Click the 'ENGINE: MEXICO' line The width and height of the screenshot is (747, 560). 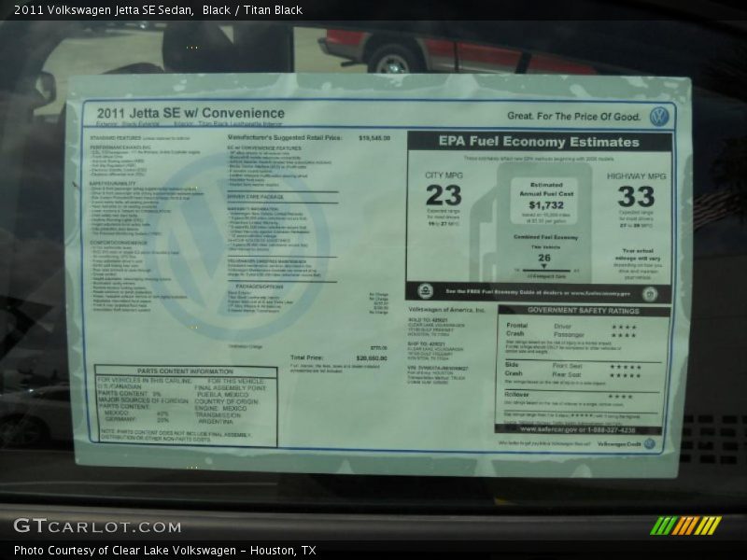tap(220, 409)
